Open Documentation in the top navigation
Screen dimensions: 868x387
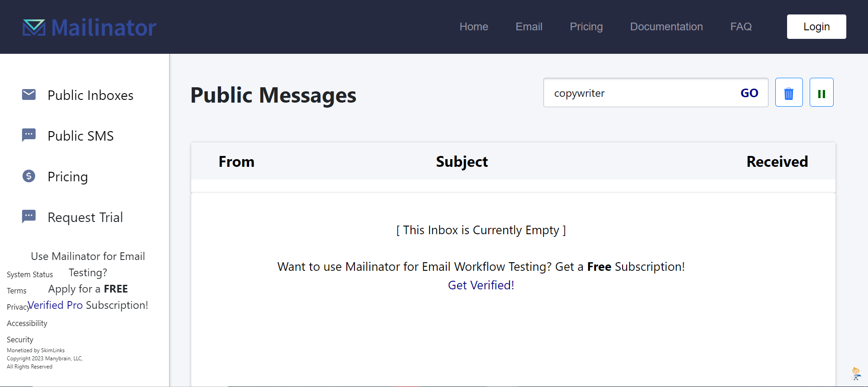pyautogui.click(x=666, y=27)
